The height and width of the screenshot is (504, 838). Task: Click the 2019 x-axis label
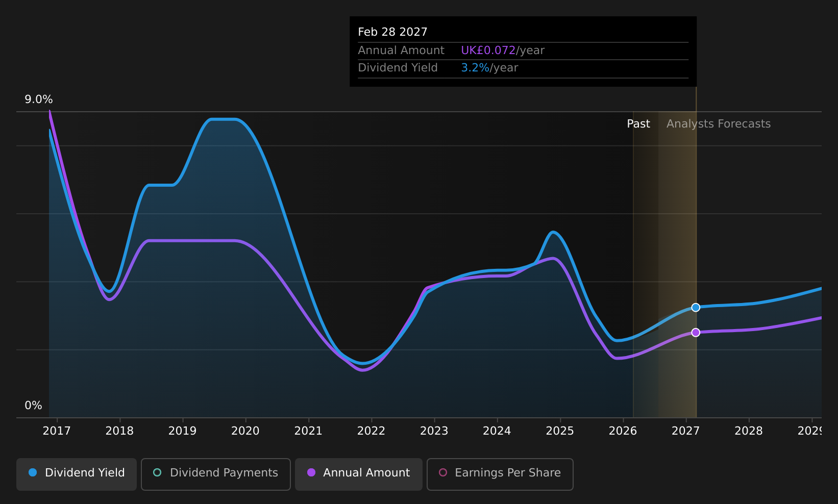(183, 431)
